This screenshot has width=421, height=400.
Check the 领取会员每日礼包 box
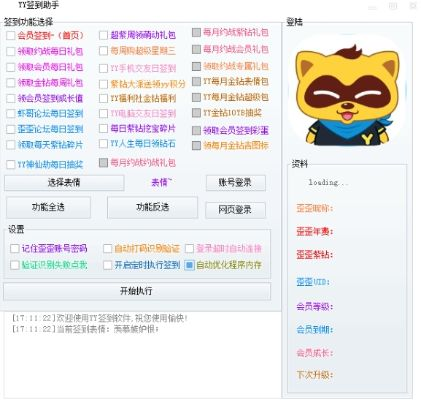tap(11, 67)
